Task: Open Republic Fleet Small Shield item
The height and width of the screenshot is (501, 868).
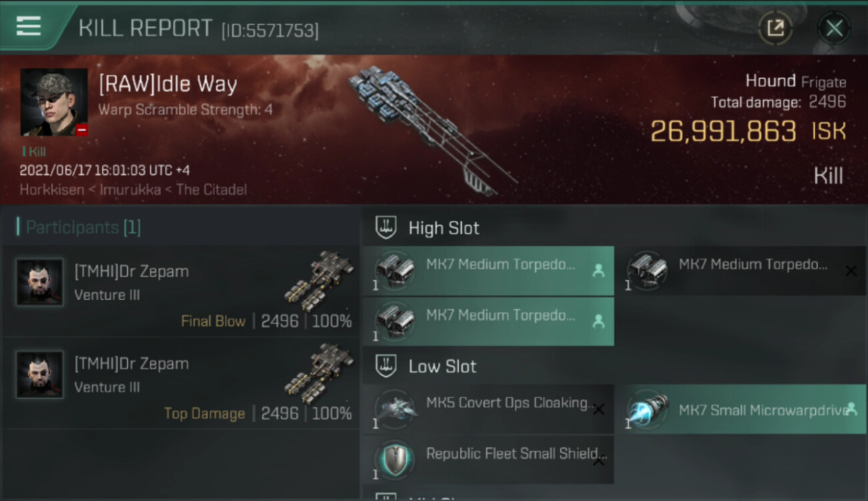Action: point(488,460)
